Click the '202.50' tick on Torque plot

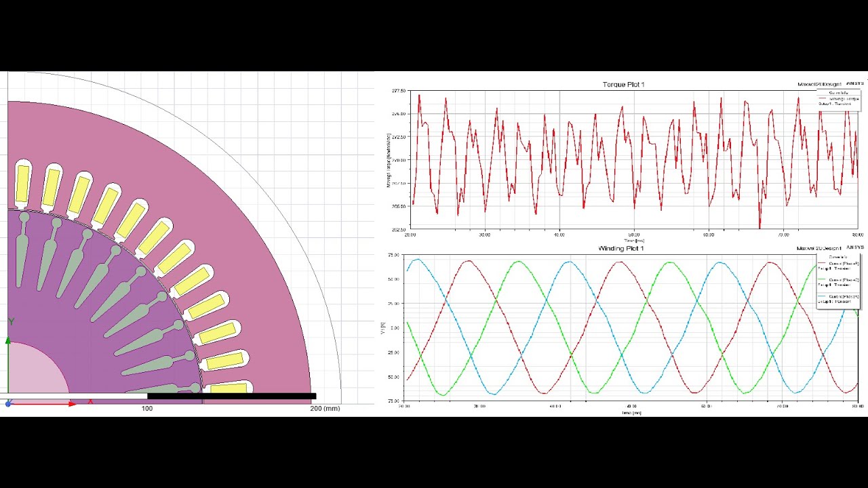pyautogui.click(x=399, y=229)
